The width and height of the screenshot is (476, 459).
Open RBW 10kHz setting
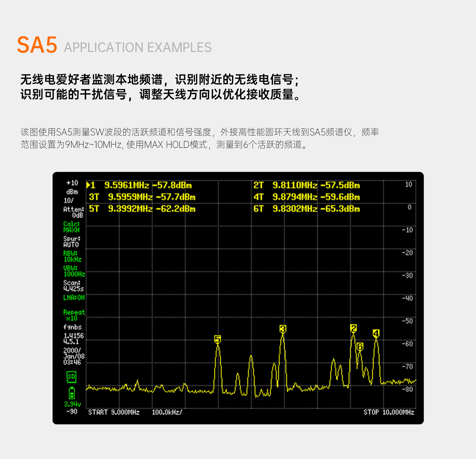(x=72, y=256)
